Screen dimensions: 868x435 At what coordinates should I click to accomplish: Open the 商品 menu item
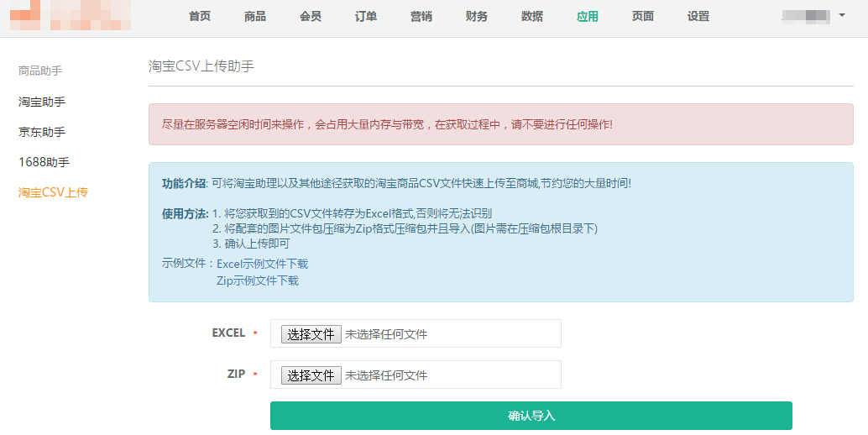click(255, 17)
